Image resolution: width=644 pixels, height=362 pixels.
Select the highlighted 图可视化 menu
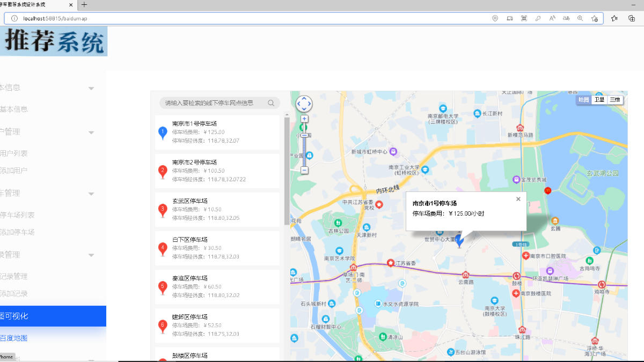(x=53, y=316)
